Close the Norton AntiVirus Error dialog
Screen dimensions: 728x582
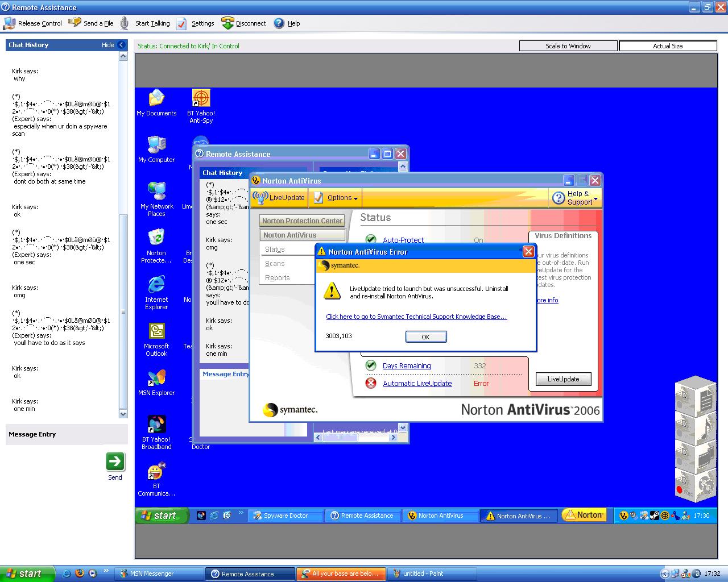pos(528,251)
